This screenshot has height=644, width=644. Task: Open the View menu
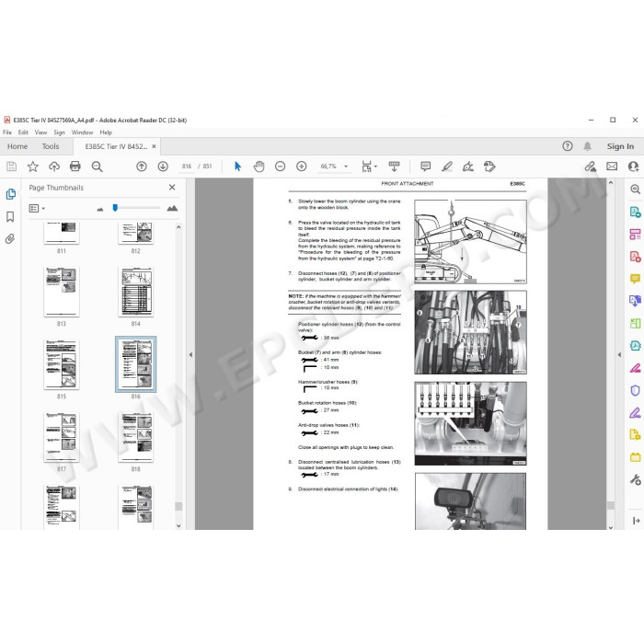pyautogui.click(x=40, y=132)
